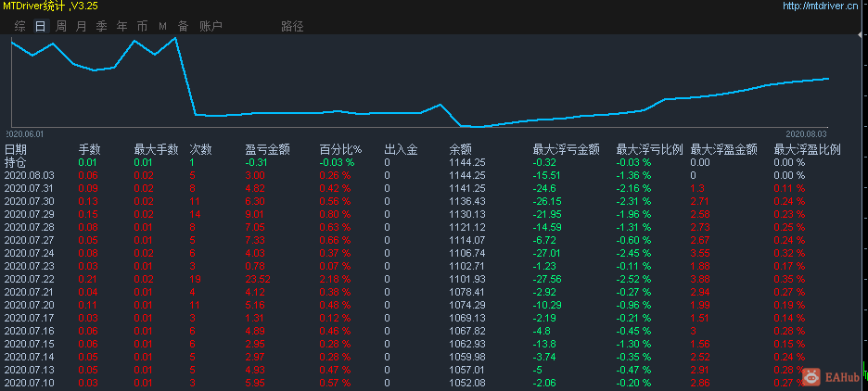Open the 账户 account tab
The width and height of the screenshot is (868, 391).
(x=211, y=26)
